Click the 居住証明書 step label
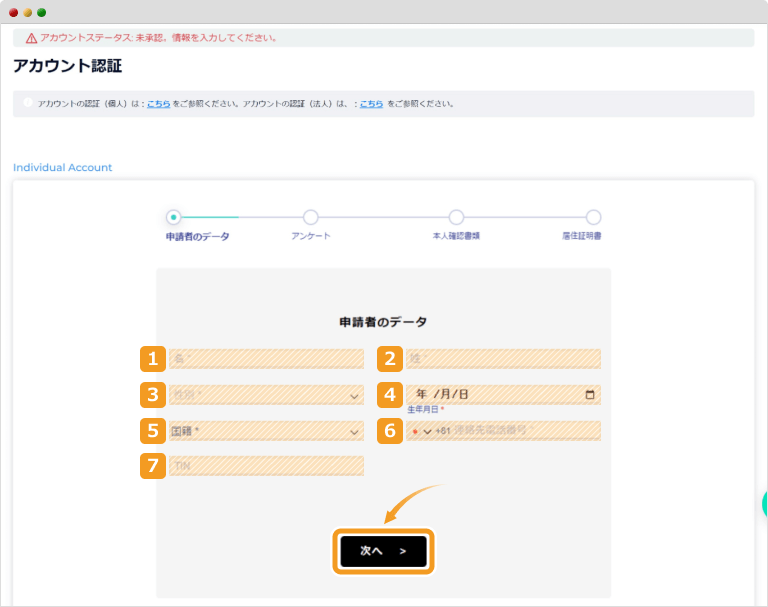 tap(581, 236)
